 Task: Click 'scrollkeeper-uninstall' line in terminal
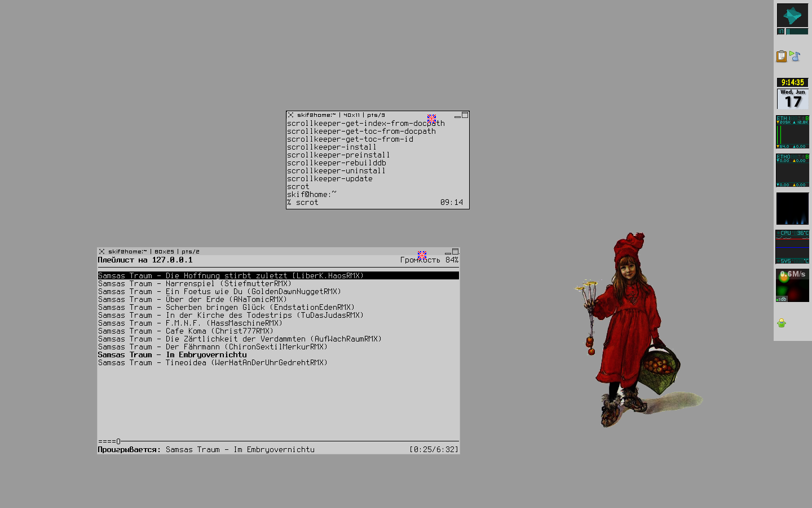(337, 170)
